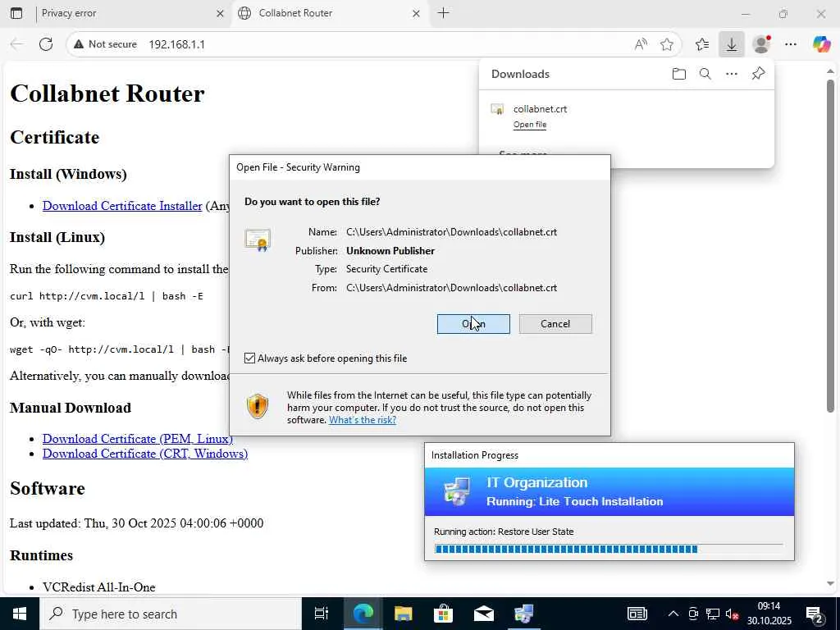Click the muted volume tray icon
The height and width of the screenshot is (630, 840).
(733, 614)
